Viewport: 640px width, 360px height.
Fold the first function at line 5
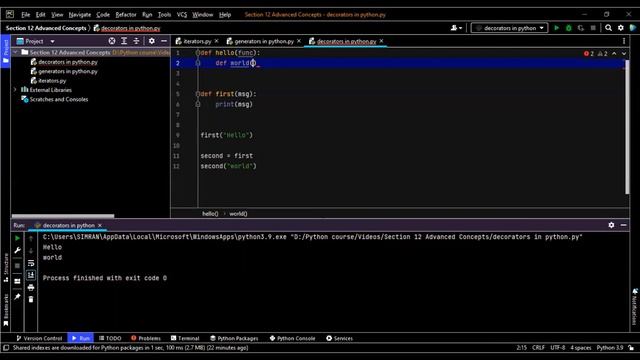[x=198, y=94]
